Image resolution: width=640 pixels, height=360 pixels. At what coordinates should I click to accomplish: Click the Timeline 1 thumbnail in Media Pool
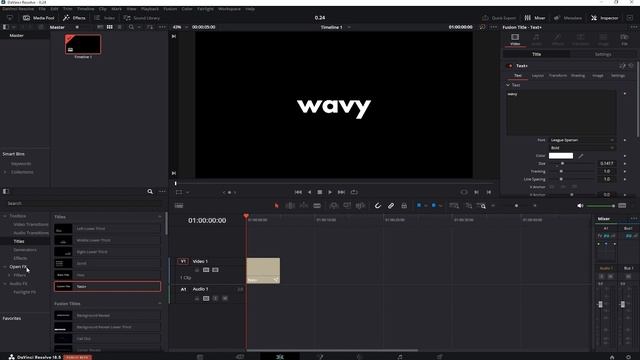pos(83,44)
